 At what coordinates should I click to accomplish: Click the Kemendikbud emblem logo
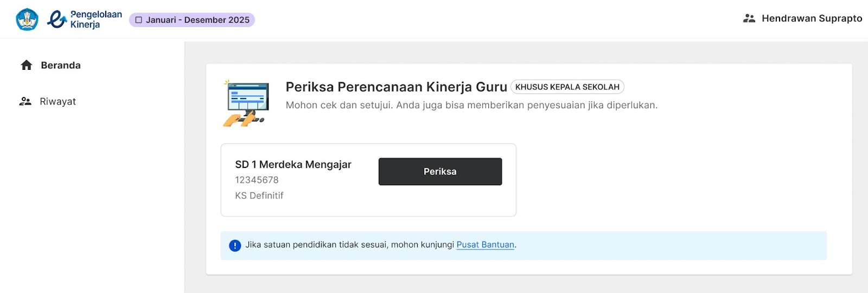pos(27,19)
